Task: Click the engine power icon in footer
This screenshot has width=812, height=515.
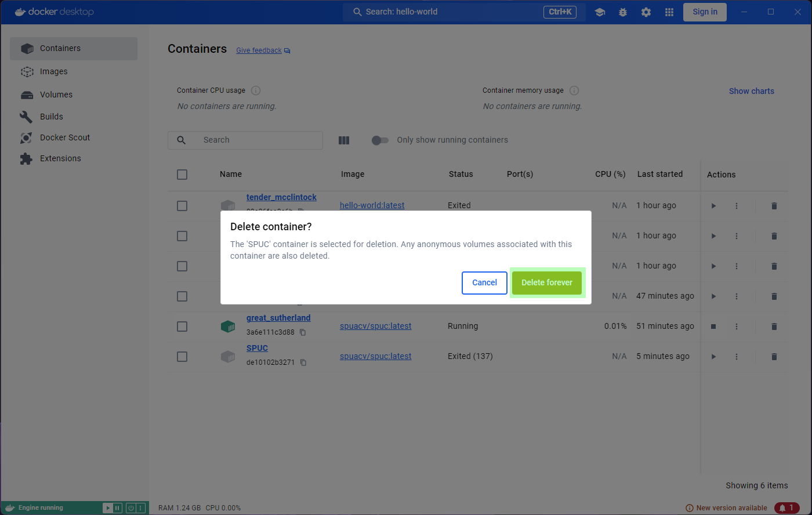Action: [x=131, y=508]
